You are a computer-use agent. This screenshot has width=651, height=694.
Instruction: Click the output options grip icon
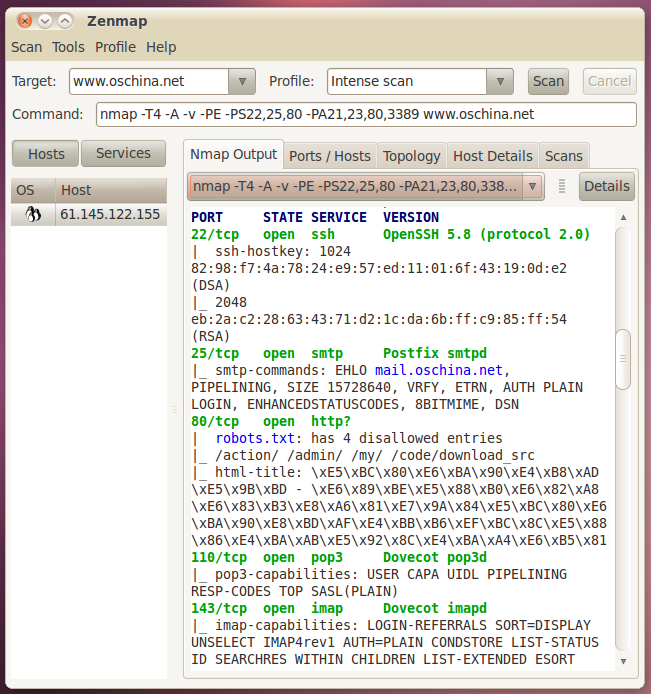(562, 186)
